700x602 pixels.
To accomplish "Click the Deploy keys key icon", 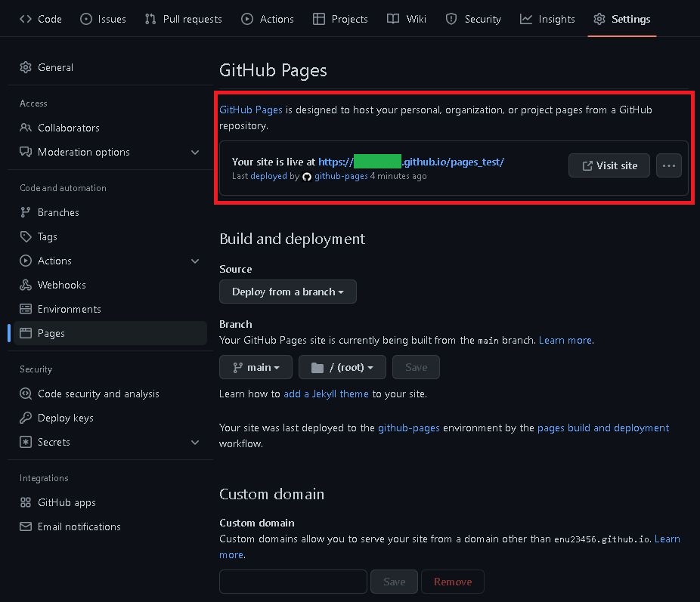I will point(26,418).
